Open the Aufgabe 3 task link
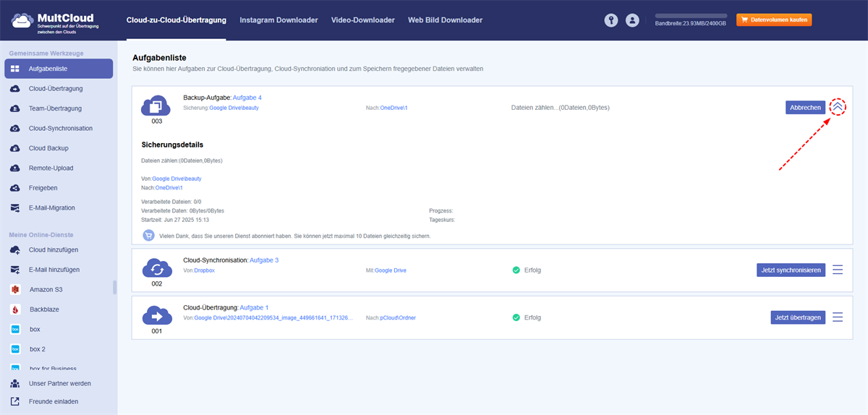868x415 pixels. coord(264,260)
